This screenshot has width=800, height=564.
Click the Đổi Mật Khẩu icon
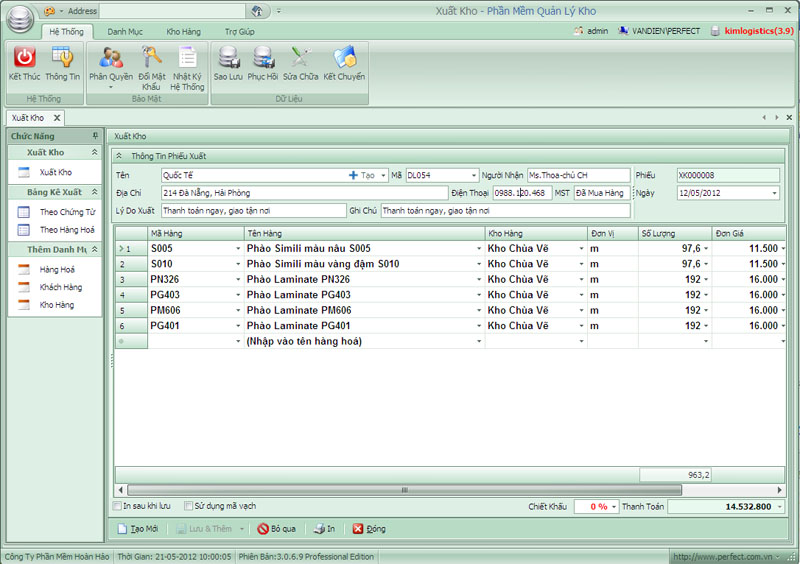click(151, 58)
